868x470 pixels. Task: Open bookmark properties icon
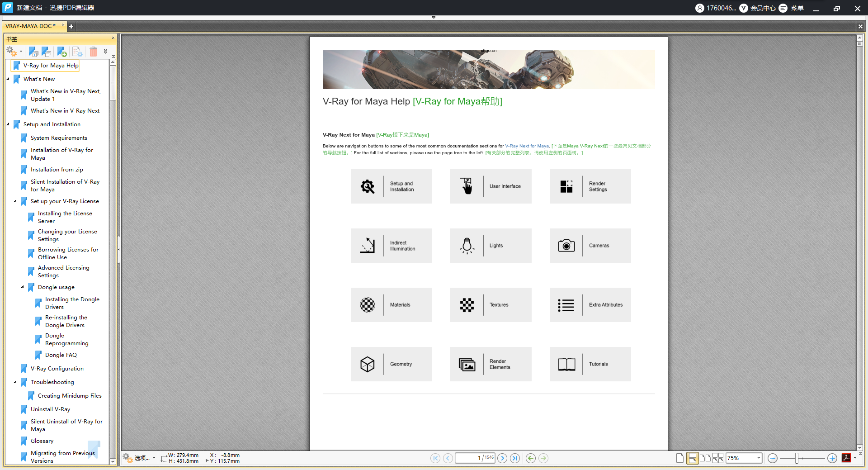tap(77, 52)
